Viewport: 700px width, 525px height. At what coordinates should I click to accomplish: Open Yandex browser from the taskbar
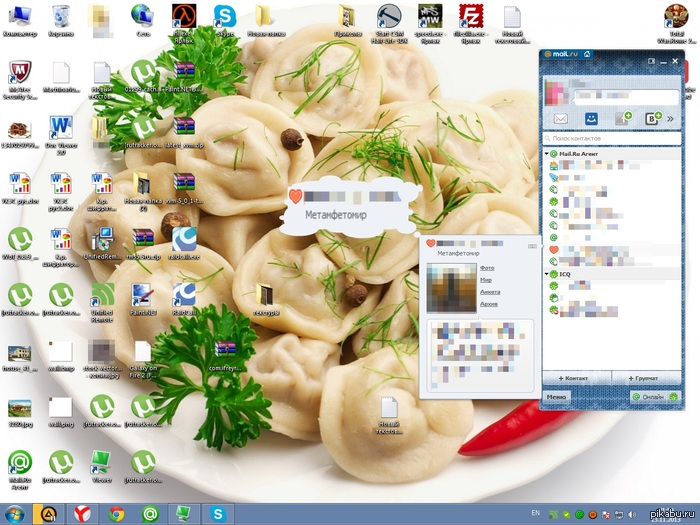point(82,514)
